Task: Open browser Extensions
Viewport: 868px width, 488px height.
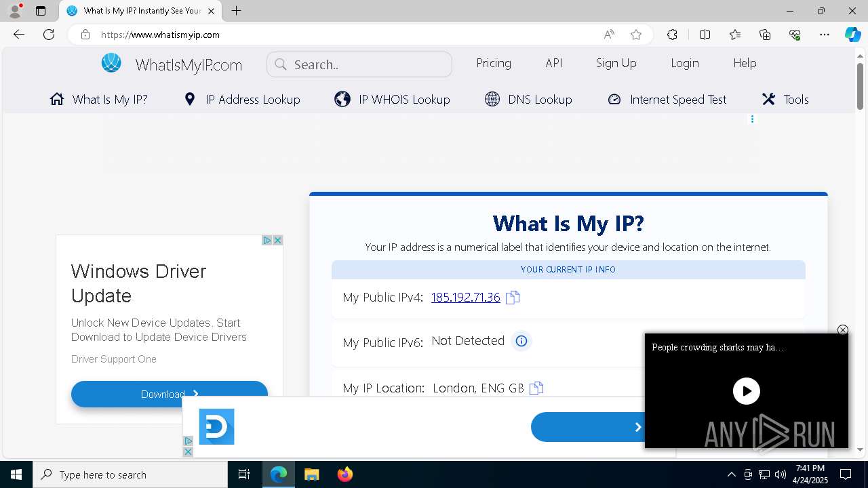Action: click(x=672, y=35)
